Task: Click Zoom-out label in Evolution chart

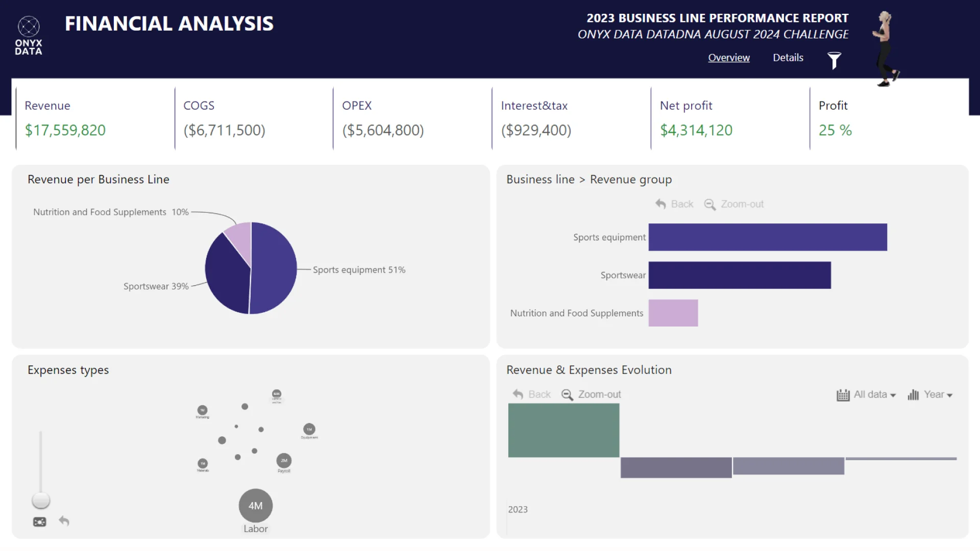Action: coord(600,394)
